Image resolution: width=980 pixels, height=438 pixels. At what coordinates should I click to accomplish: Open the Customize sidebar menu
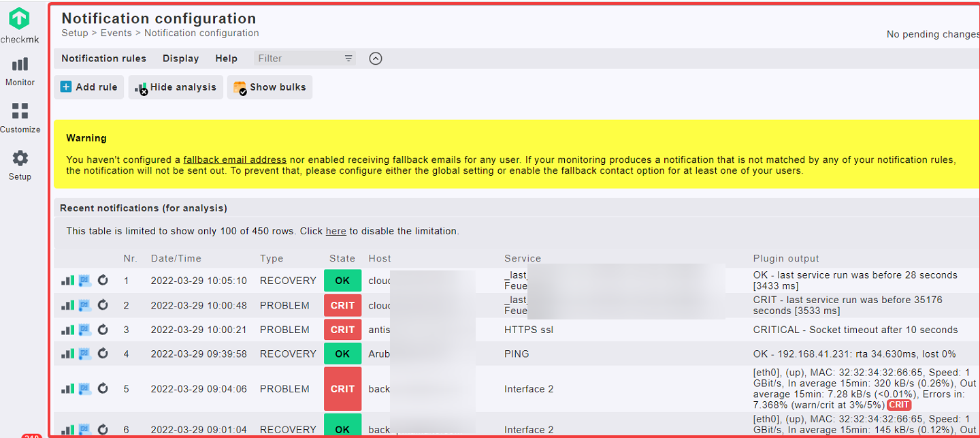pos(20,119)
